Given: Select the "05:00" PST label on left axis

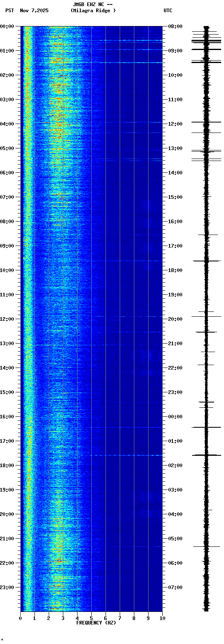Looking at the screenshot, I should tap(7, 148).
